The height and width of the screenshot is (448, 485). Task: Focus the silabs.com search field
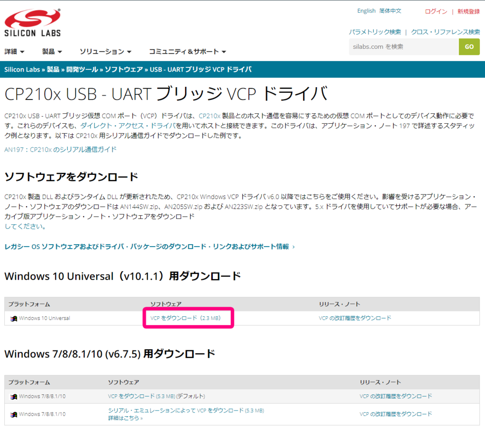(x=404, y=47)
